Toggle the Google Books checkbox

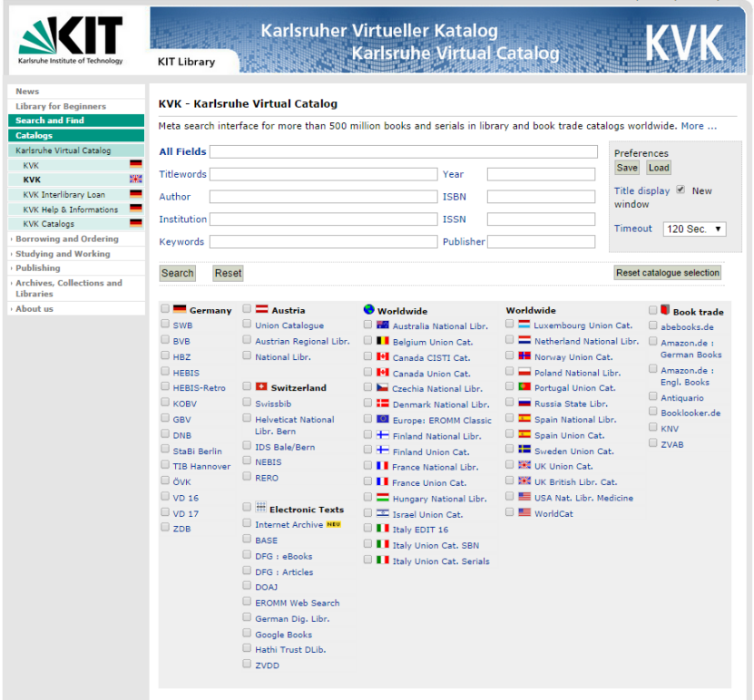(246, 635)
